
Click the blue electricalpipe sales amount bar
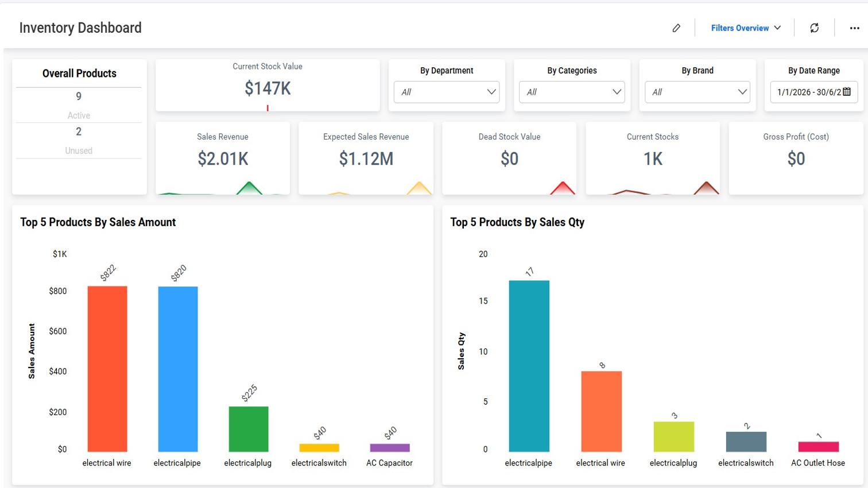coord(178,369)
